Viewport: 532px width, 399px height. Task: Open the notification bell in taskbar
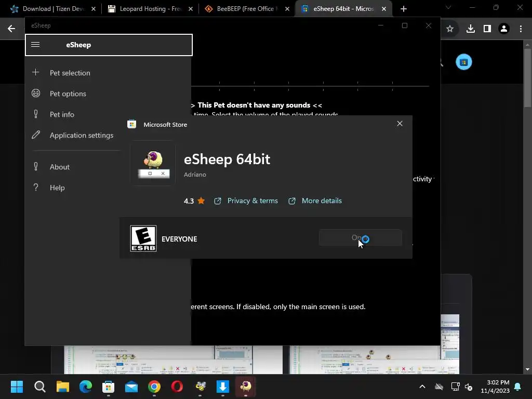coord(517,387)
